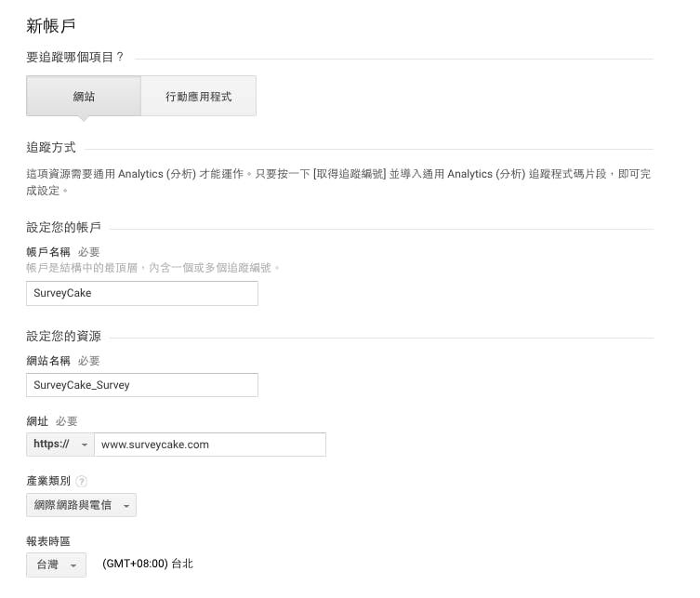This screenshot has height=598, width=700.
Task: Click the (GMT+08:00) 台北 time zone text
Action: (148, 564)
